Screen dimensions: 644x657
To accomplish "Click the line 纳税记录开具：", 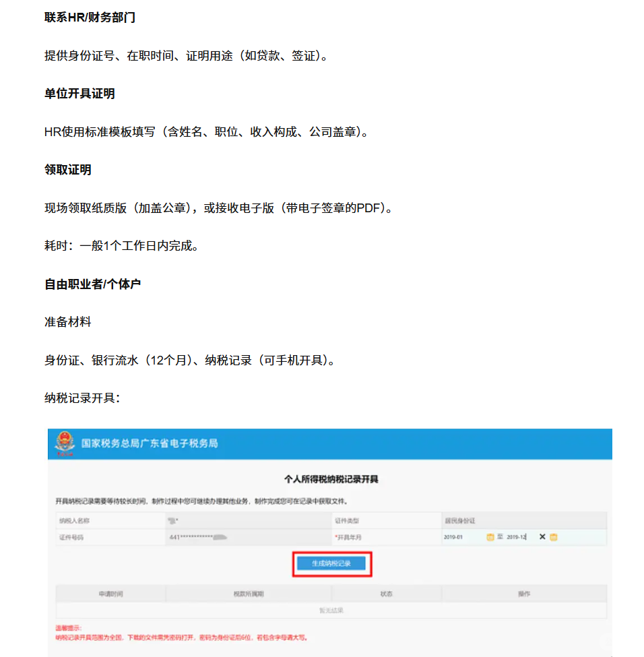I will click(x=82, y=398).
